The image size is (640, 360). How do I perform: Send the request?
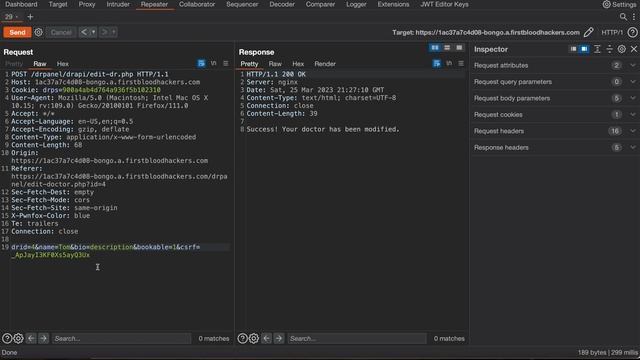click(17, 32)
